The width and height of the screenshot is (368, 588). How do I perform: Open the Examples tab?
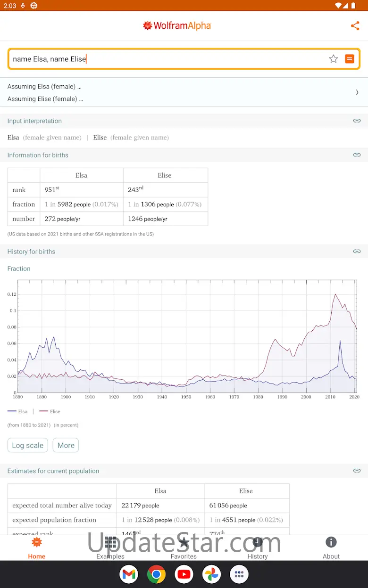(x=110, y=548)
